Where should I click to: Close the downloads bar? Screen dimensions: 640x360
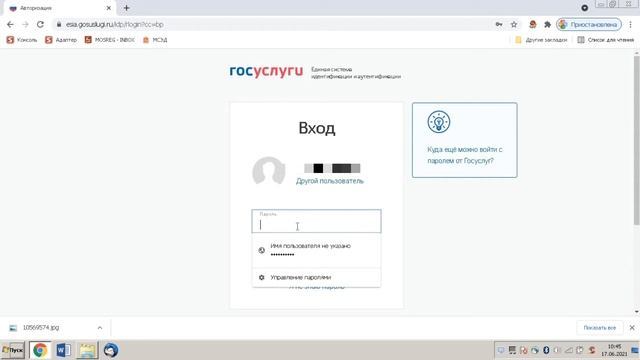[x=632, y=328]
